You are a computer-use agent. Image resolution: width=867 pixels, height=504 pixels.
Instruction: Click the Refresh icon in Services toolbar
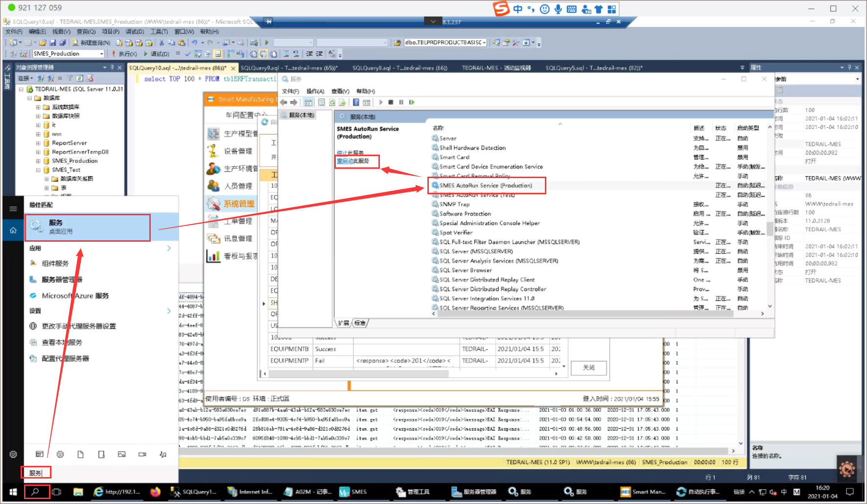click(x=332, y=102)
